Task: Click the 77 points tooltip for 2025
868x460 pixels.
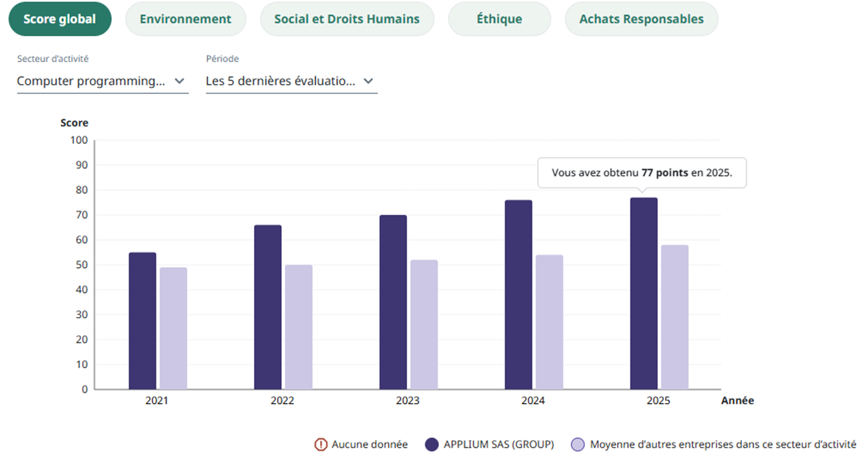Action: (x=641, y=173)
